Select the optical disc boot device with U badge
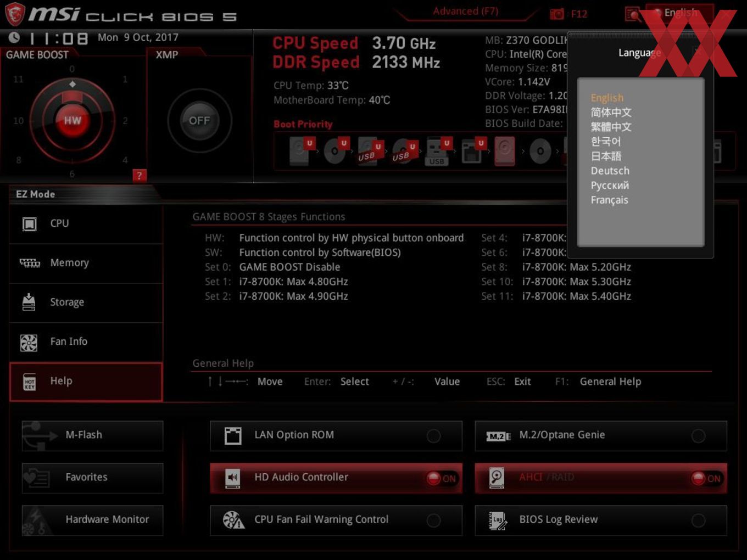 coord(336,151)
